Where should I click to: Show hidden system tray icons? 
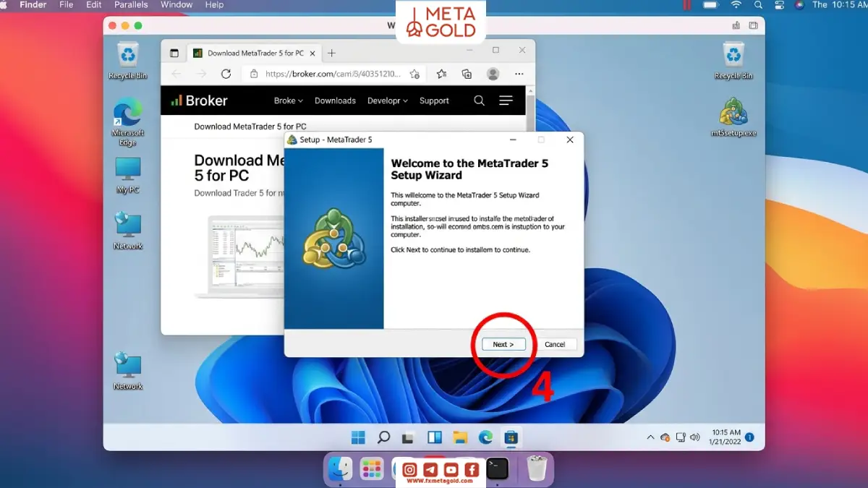pyautogui.click(x=649, y=437)
